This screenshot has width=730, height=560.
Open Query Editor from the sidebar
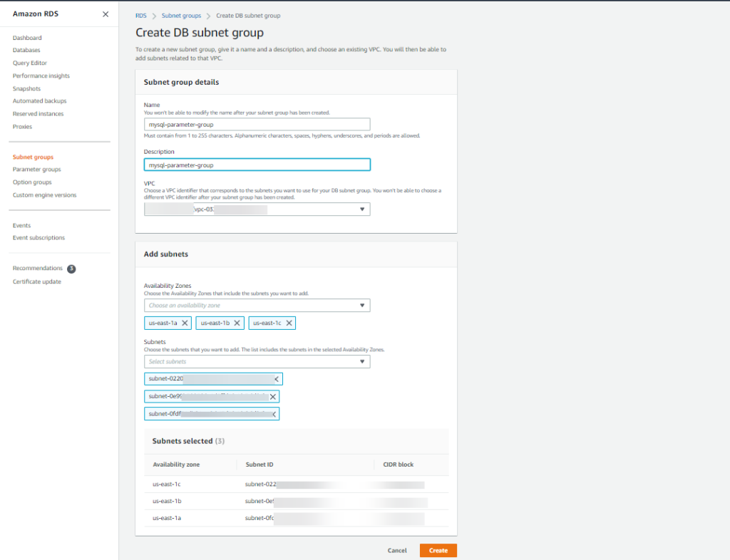click(x=30, y=63)
